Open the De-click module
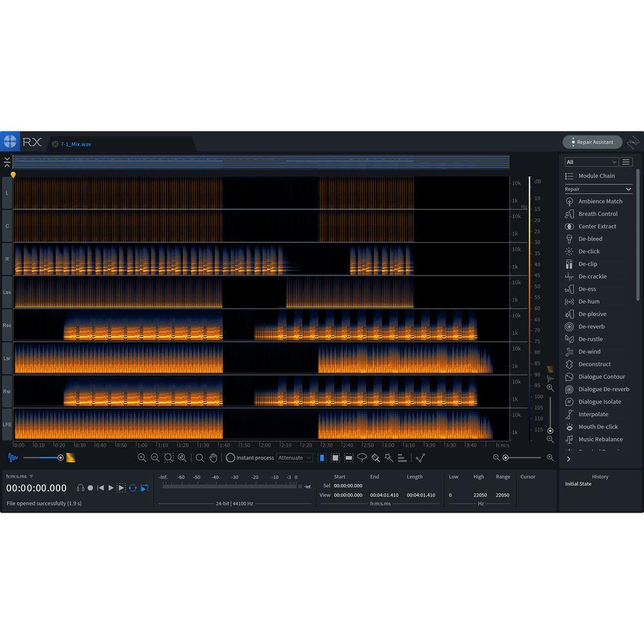Viewport: 644px width, 644px height. point(589,251)
